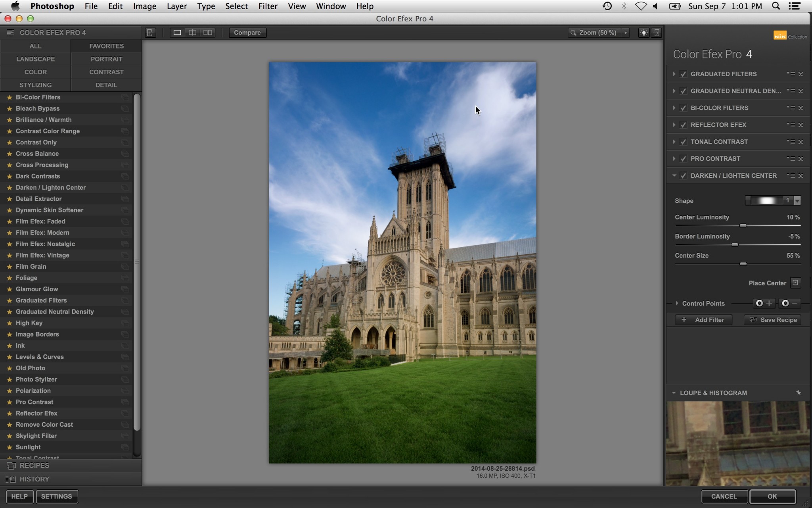
Task: Toggle favorite star for Glamour Glow
Action: [x=10, y=289]
